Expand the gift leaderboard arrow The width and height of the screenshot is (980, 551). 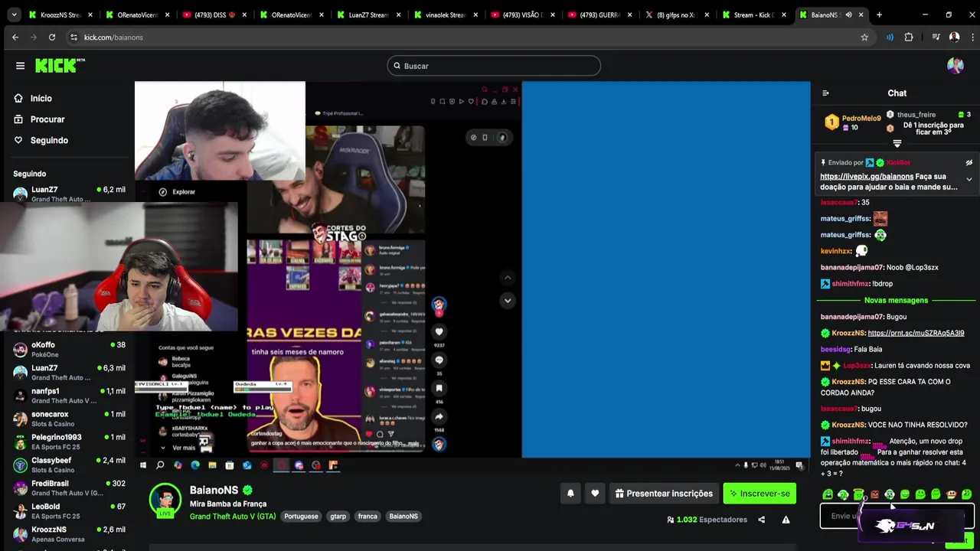pos(897,143)
